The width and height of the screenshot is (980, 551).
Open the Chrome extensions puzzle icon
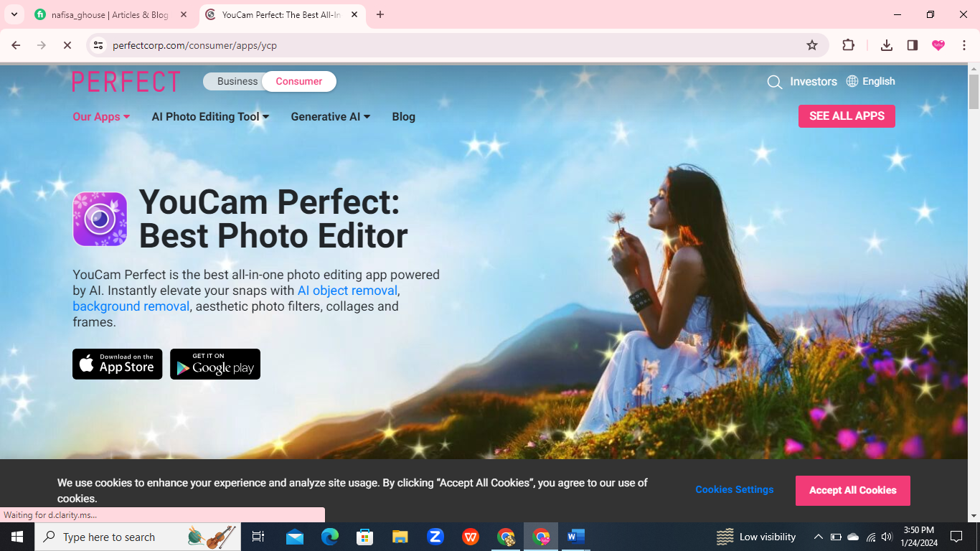click(848, 45)
